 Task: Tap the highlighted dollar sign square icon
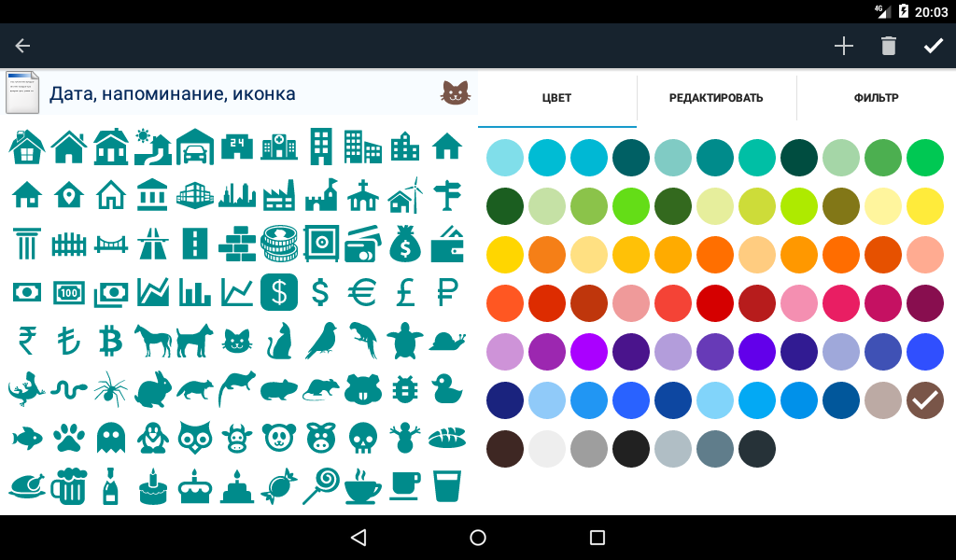coord(278,293)
